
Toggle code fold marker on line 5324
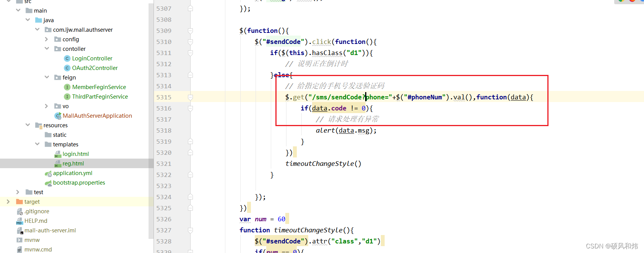[x=190, y=197]
